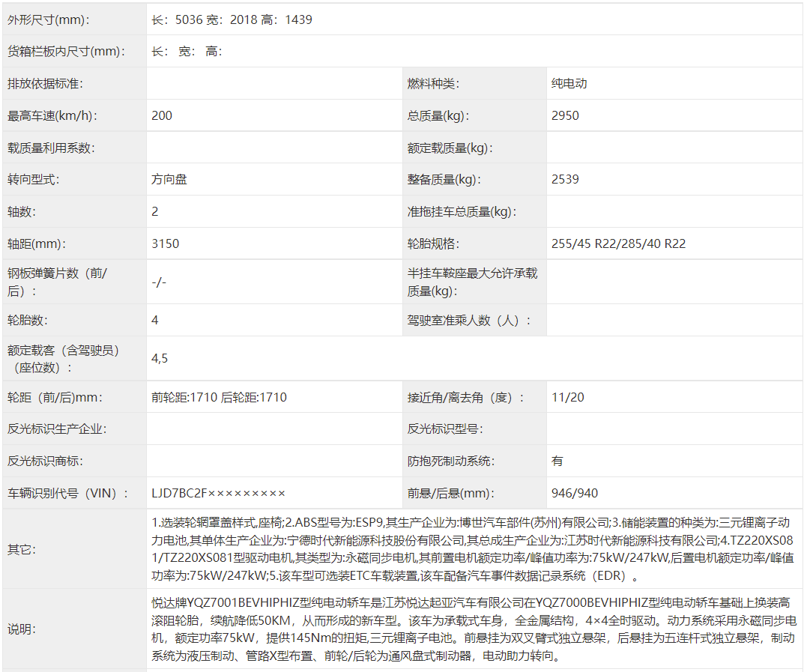Click the 防抱死制动系统 label
Image resolution: width=807 pixels, height=672 pixels.
[450, 461]
